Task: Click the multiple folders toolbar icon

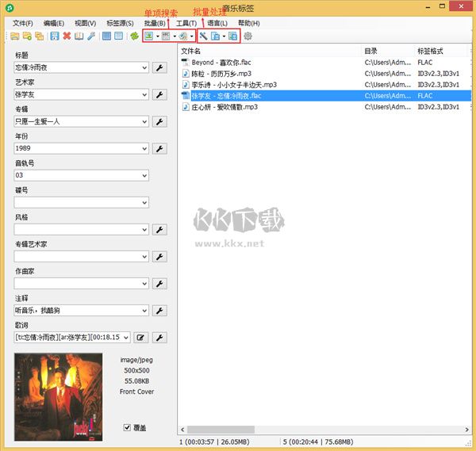Action: (x=39, y=36)
